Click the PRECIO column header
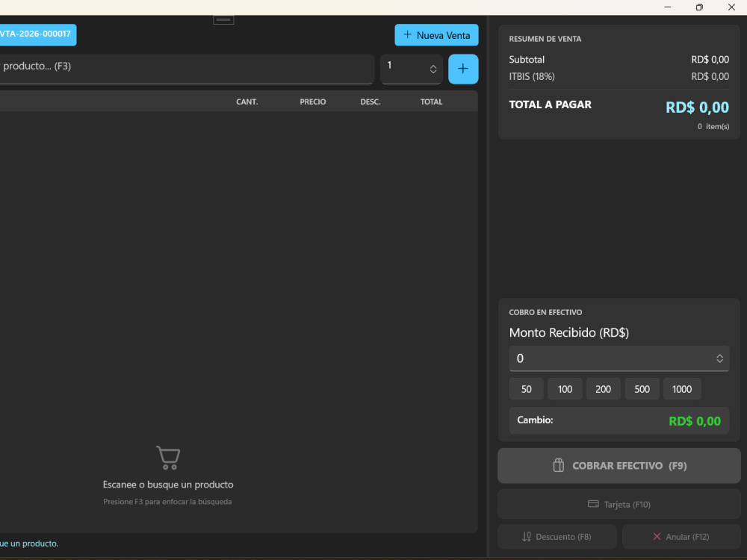 click(313, 102)
